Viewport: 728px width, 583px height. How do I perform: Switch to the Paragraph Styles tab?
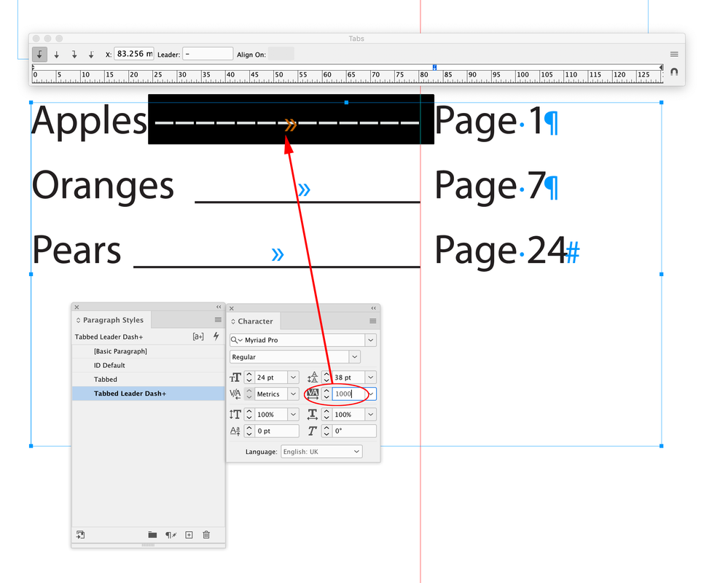[x=113, y=320]
